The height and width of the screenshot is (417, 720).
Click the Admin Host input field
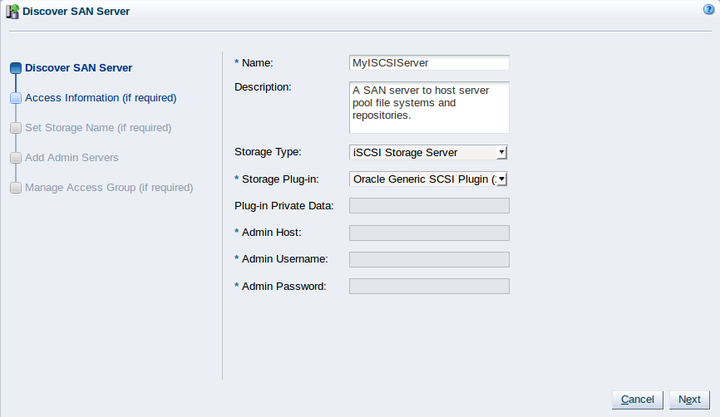pyautogui.click(x=429, y=233)
